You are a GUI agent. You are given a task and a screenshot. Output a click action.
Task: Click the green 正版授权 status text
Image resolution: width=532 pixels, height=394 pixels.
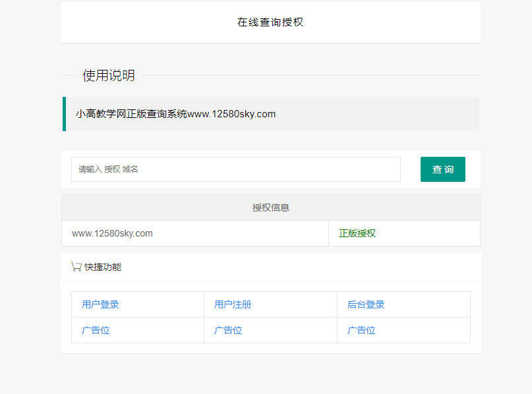pos(357,233)
